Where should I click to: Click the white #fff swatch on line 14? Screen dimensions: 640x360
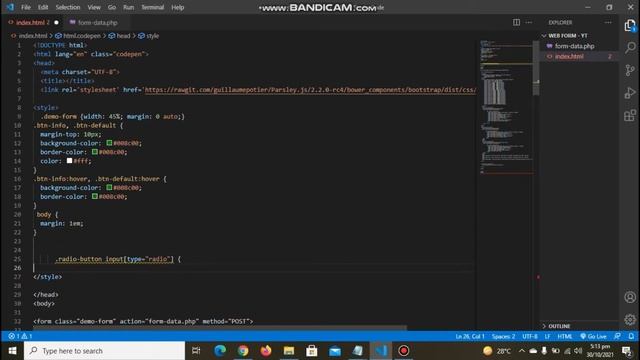click(x=69, y=161)
